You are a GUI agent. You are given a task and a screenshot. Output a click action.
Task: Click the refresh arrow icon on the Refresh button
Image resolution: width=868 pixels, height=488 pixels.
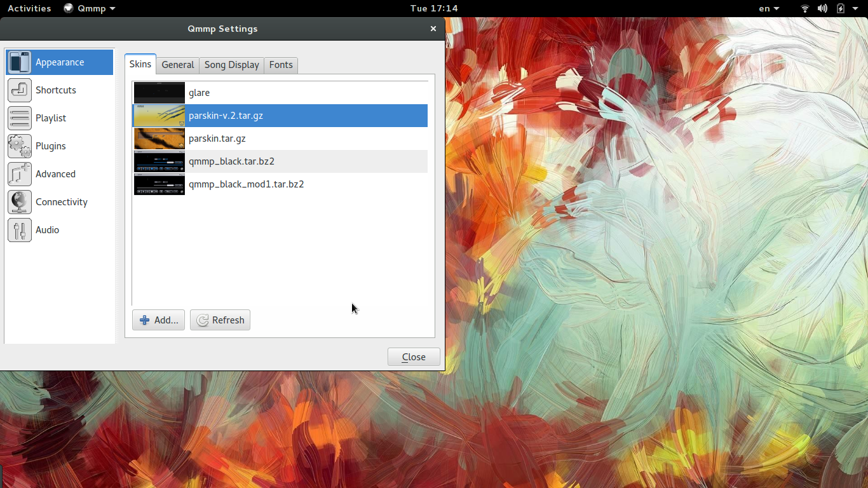[x=203, y=320]
